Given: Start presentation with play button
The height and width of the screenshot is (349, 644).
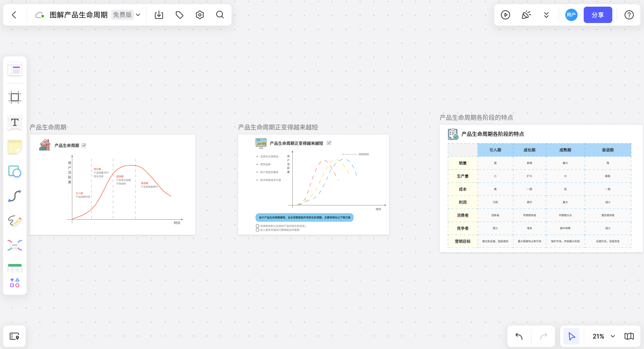Looking at the screenshot, I should (505, 15).
